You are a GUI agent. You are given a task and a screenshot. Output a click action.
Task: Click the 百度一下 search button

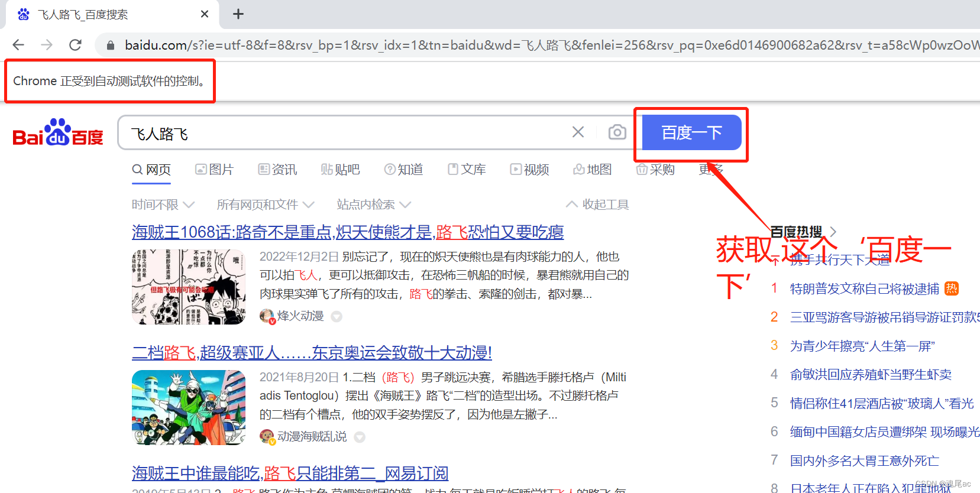[x=692, y=132]
